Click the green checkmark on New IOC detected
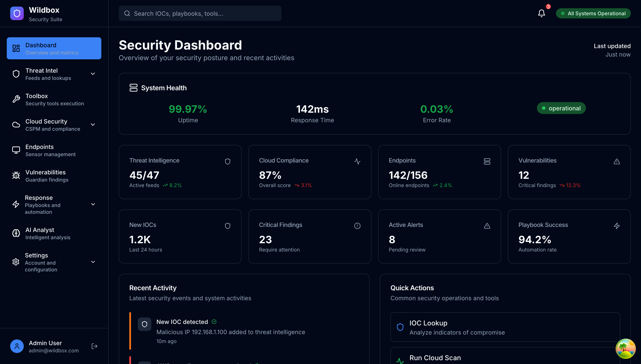The height and width of the screenshot is (364, 641). click(214, 322)
